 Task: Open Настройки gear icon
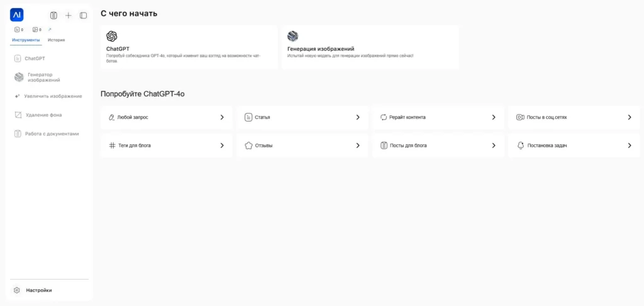(17, 290)
